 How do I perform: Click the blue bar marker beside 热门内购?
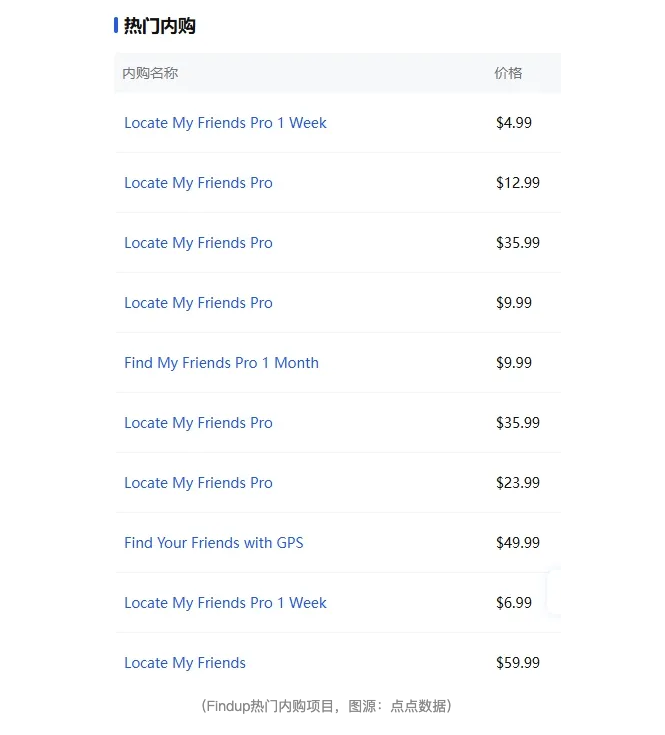coord(116,25)
